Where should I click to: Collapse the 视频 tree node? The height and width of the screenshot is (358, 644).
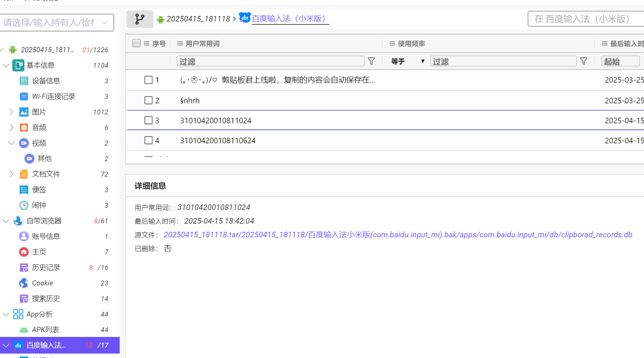(11, 143)
